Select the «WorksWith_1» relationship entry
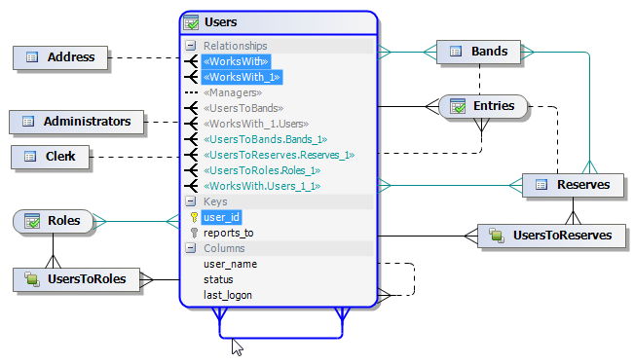 pyautogui.click(x=242, y=77)
